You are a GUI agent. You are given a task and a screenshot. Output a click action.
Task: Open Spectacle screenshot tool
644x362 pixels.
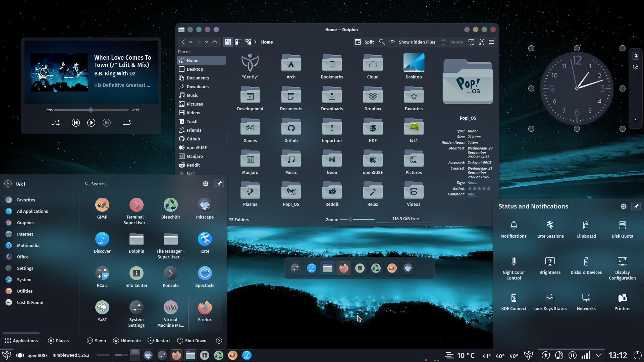(x=205, y=277)
